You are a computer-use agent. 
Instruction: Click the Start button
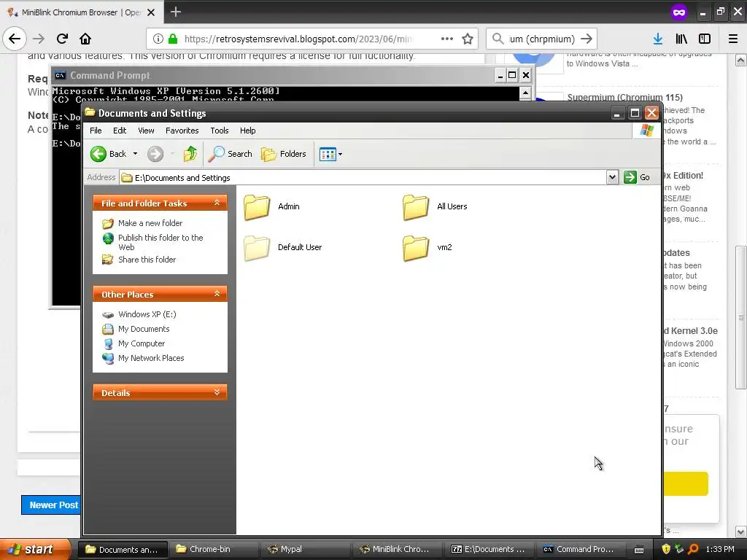(34, 549)
